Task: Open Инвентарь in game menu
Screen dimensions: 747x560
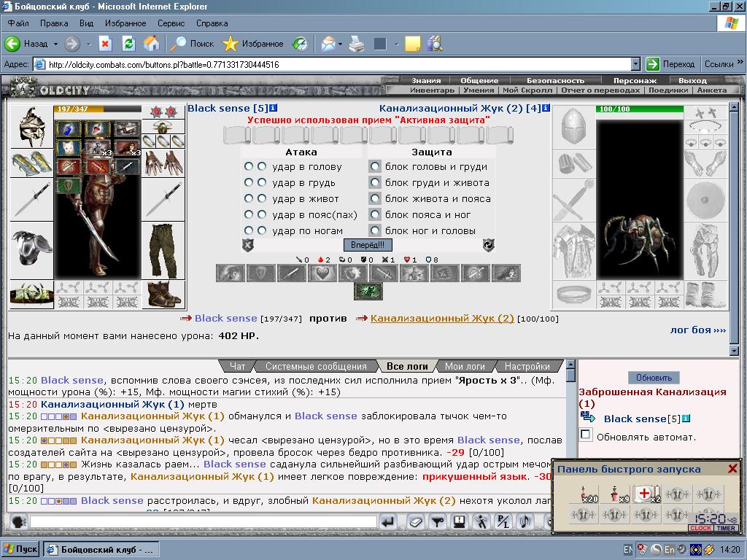Action: coord(432,90)
